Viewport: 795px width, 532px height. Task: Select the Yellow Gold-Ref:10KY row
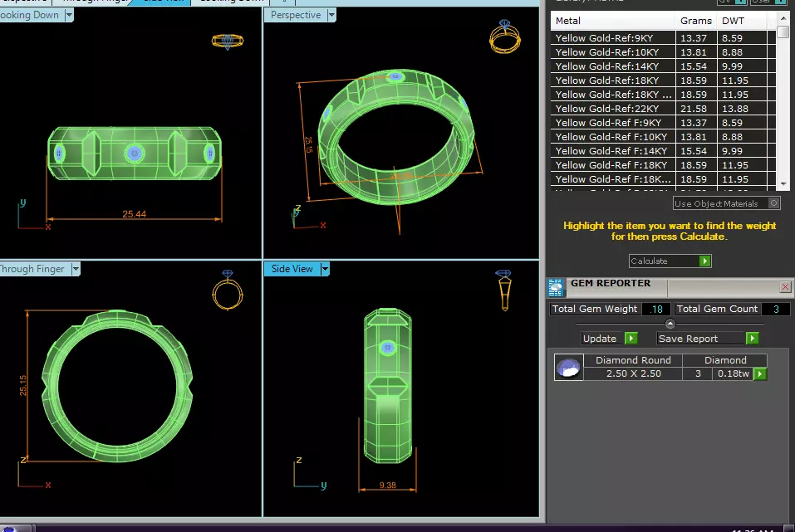click(663, 52)
